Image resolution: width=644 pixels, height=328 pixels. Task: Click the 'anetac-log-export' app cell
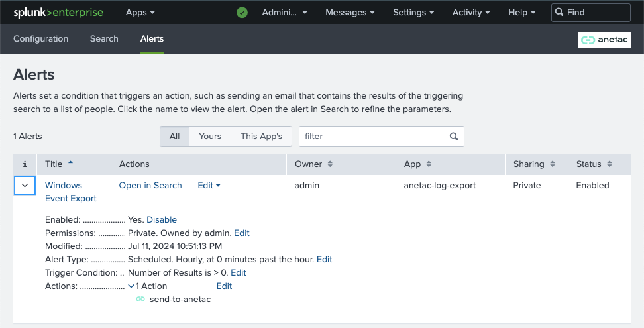click(x=439, y=185)
